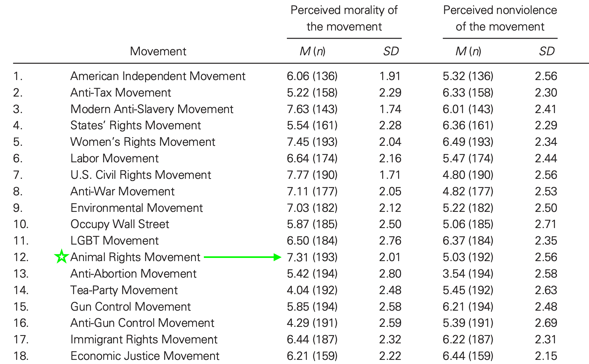Click the LGBT Movement morality SD 2.76
589x364 pixels.
(x=390, y=241)
